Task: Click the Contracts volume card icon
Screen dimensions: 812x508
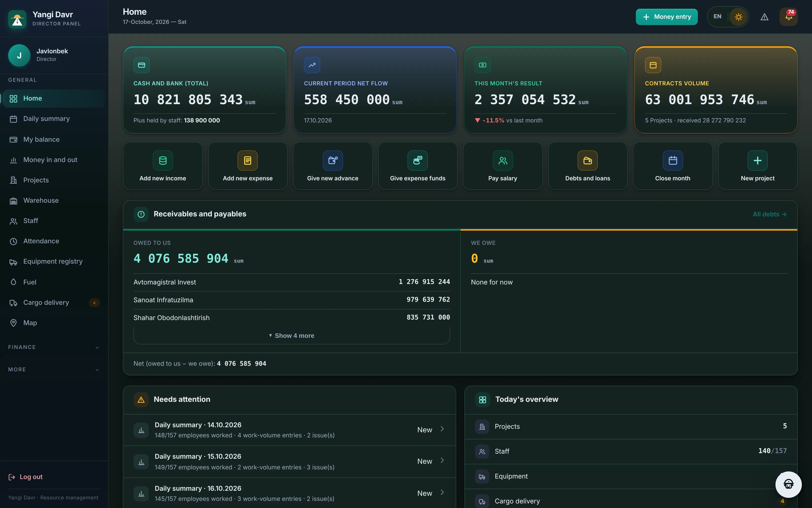Action: point(653,65)
